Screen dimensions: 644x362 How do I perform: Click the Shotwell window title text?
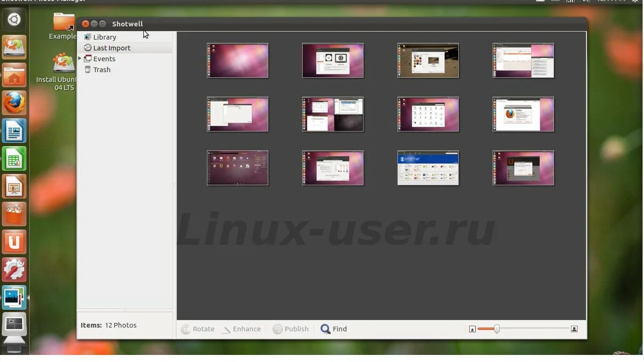tap(127, 24)
